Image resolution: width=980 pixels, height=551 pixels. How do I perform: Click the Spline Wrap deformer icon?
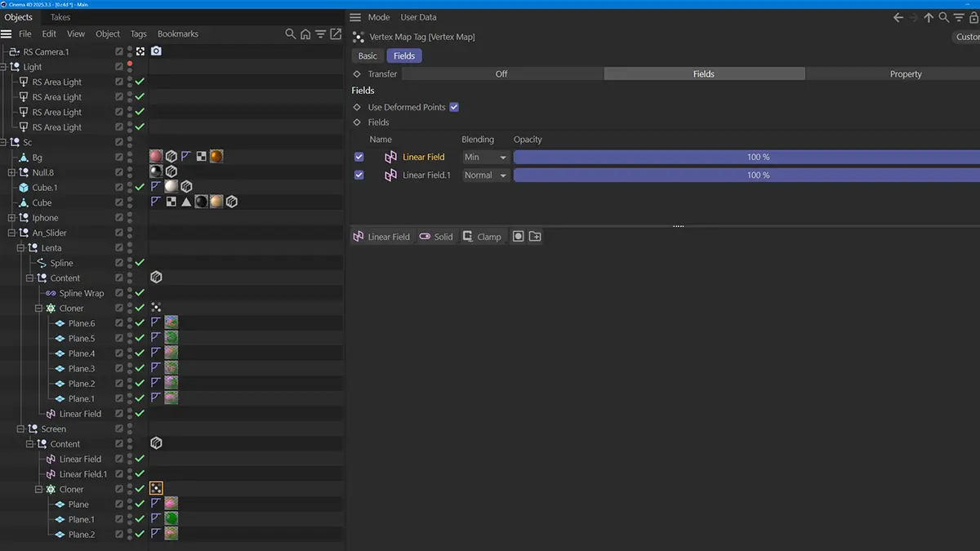[x=51, y=293]
